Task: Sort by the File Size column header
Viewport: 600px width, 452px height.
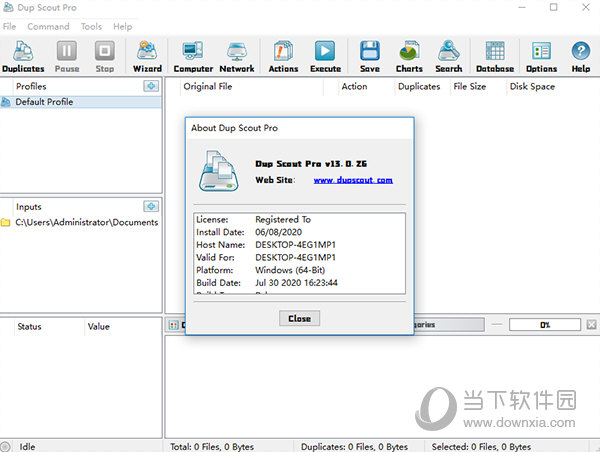Action: pos(478,86)
